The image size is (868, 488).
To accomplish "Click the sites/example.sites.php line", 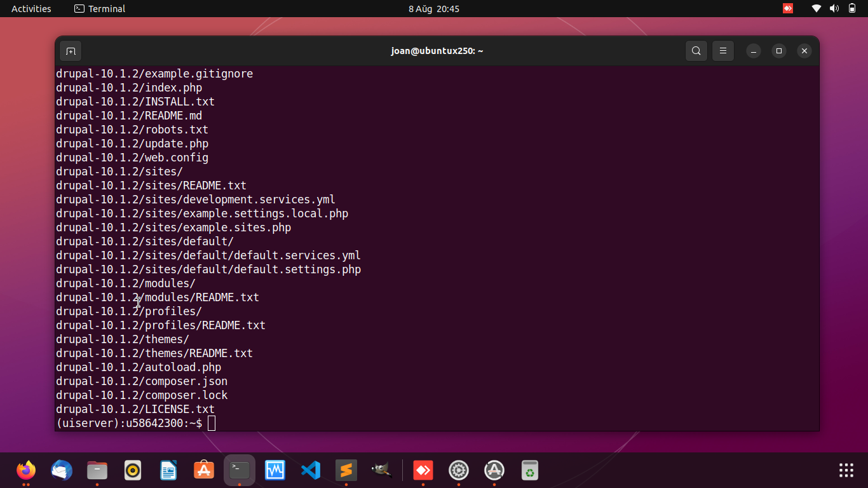I will click(173, 227).
